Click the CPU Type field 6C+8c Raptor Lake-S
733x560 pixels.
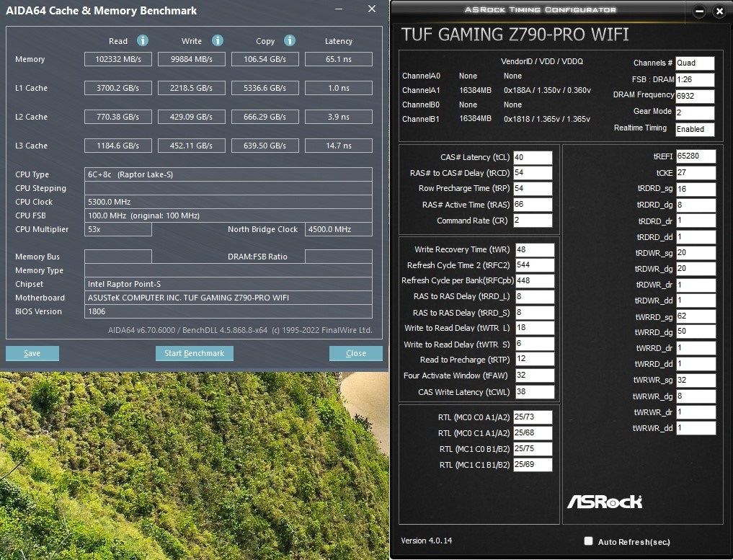tap(228, 174)
